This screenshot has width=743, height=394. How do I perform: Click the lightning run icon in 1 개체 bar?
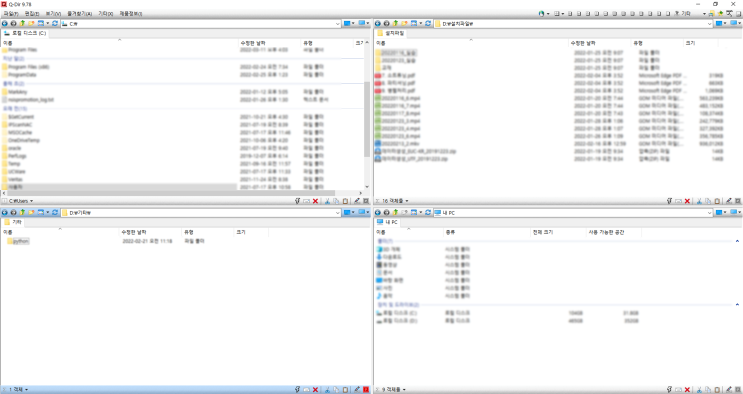pos(297,390)
